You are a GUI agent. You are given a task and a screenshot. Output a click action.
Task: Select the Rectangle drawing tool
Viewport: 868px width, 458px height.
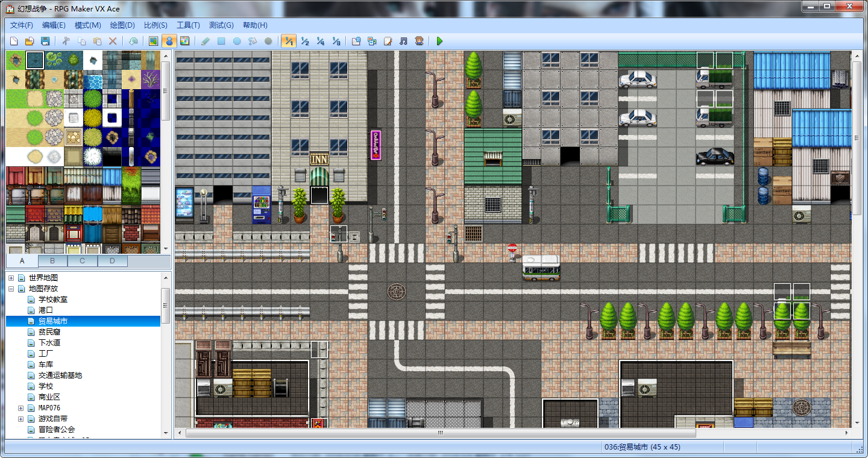(x=221, y=41)
